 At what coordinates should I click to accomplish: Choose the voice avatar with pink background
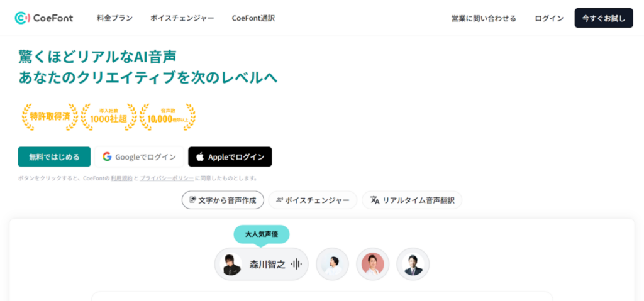coord(372,265)
